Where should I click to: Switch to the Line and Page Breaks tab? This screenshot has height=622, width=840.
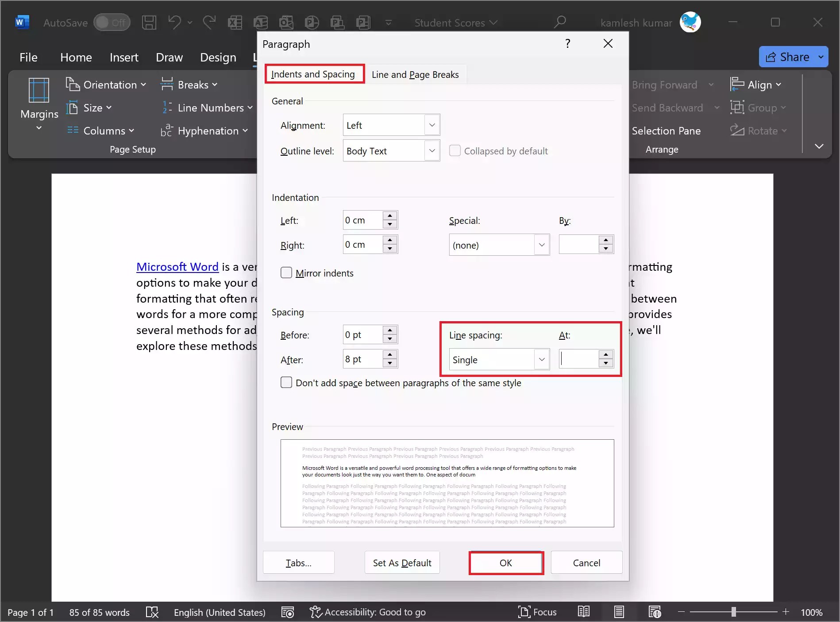click(x=415, y=74)
